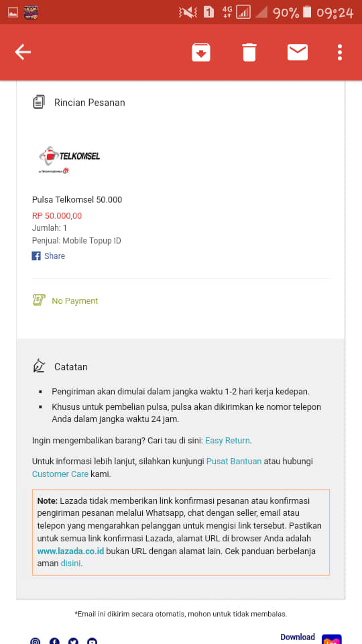
Task: Mark email as unread with the envelope icon
Action: pyautogui.click(x=298, y=52)
